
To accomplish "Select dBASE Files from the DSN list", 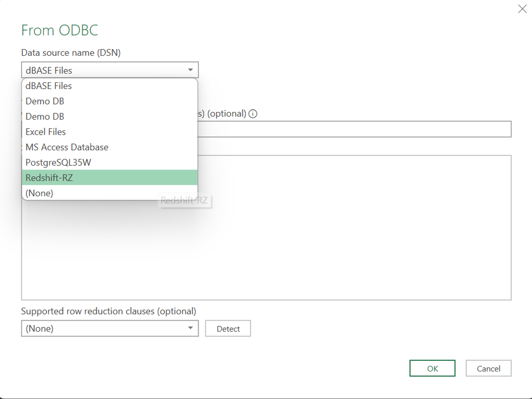I will pos(110,86).
